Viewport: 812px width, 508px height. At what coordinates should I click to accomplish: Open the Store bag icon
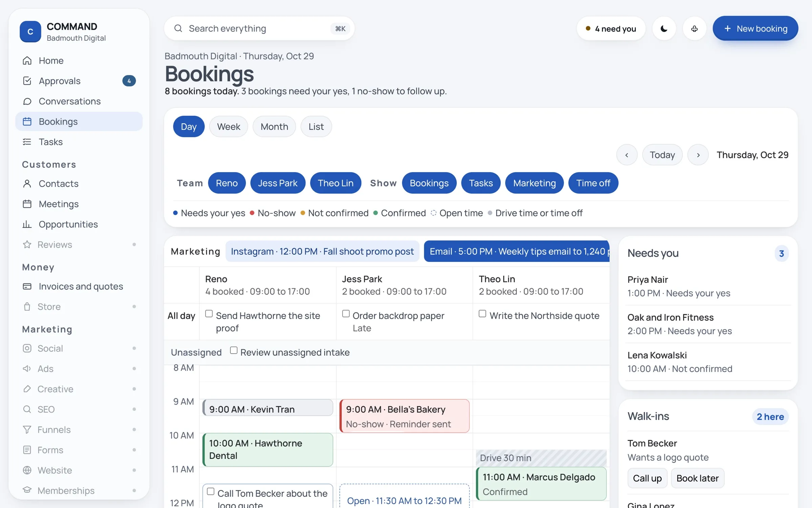pos(27,307)
